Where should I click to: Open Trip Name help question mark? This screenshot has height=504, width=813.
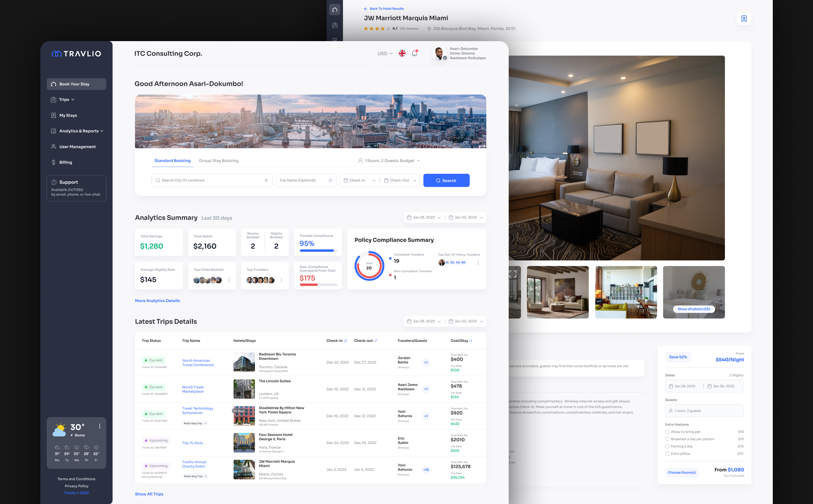click(330, 180)
